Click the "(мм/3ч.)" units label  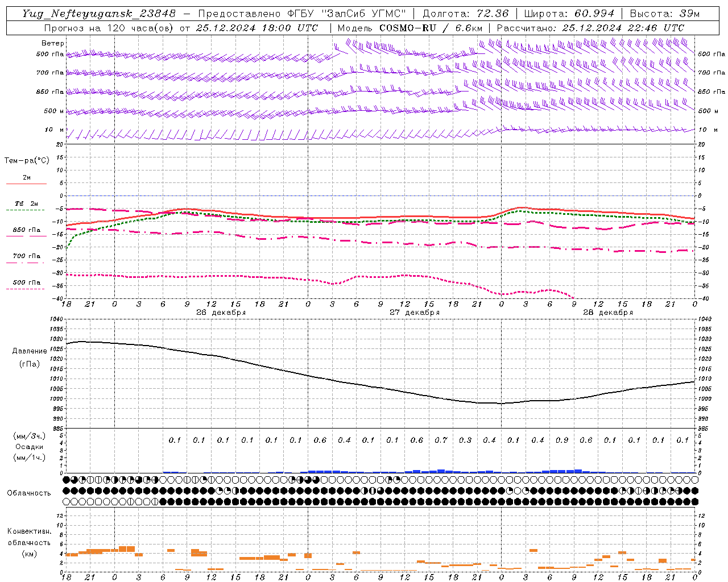[30, 436]
